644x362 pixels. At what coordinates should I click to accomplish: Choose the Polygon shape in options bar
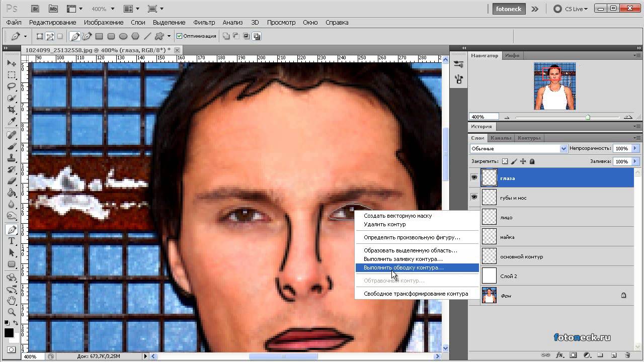135,36
